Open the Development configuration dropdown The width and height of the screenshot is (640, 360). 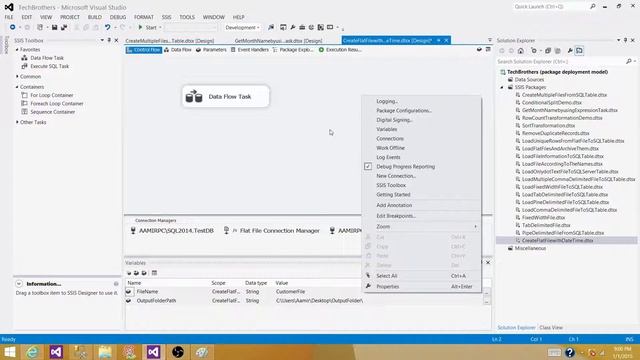click(x=242, y=27)
